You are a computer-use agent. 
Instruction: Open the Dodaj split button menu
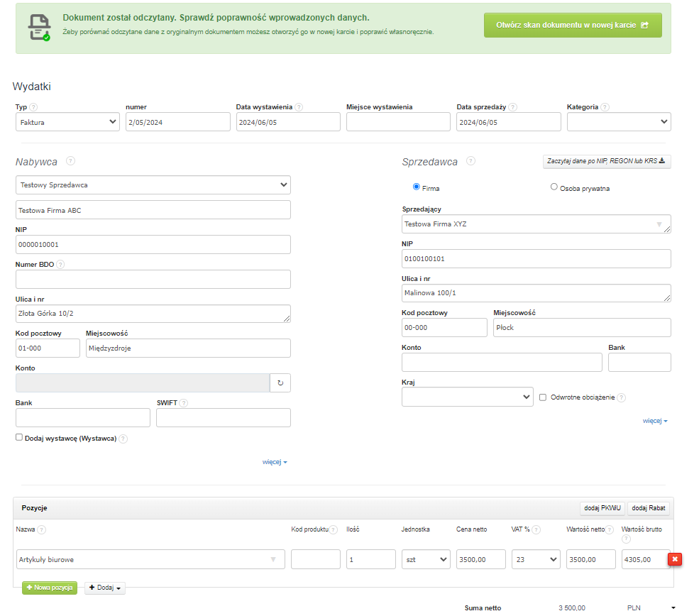coord(105,588)
